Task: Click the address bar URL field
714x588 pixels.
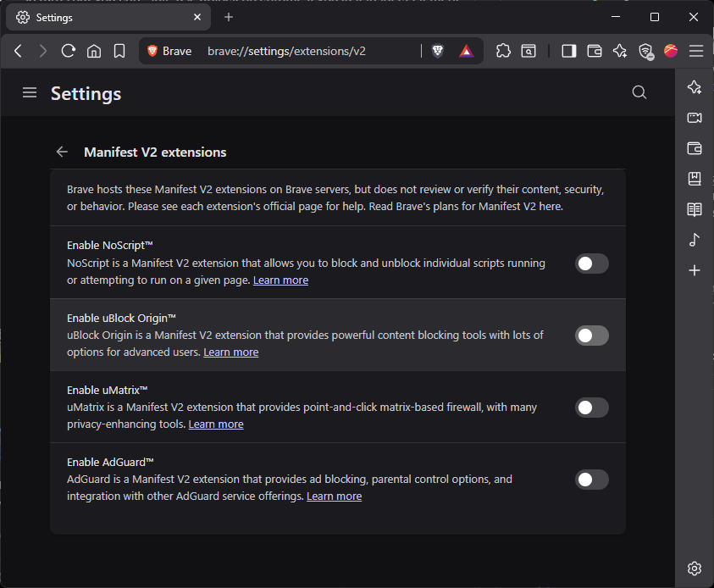Action: (311, 51)
